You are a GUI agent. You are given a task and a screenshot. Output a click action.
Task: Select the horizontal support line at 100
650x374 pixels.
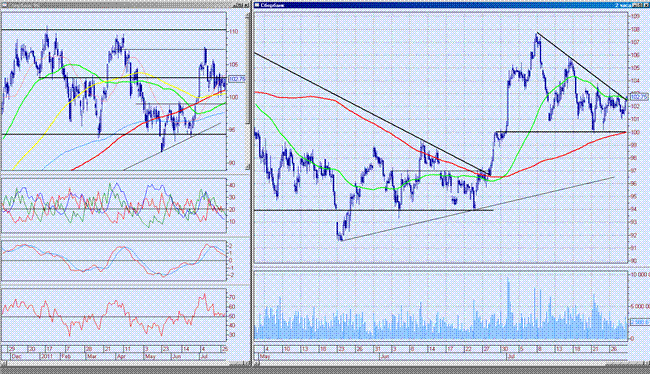pyautogui.click(x=560, y=132)
